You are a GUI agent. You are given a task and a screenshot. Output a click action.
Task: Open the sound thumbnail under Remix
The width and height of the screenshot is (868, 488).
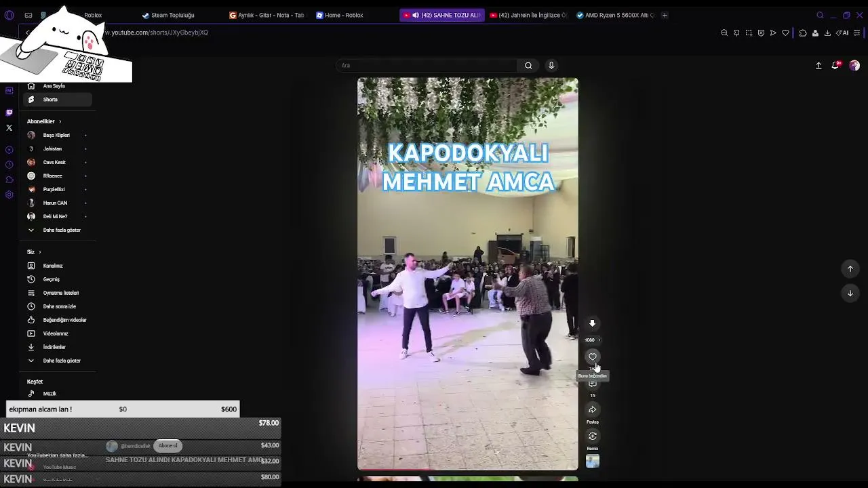(593, 462)
